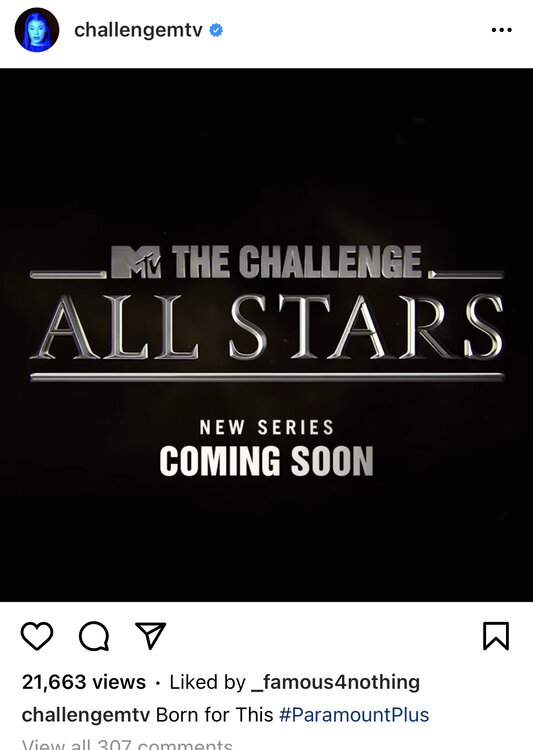Tap the MTV logo in the video

[x=136, y=262]
